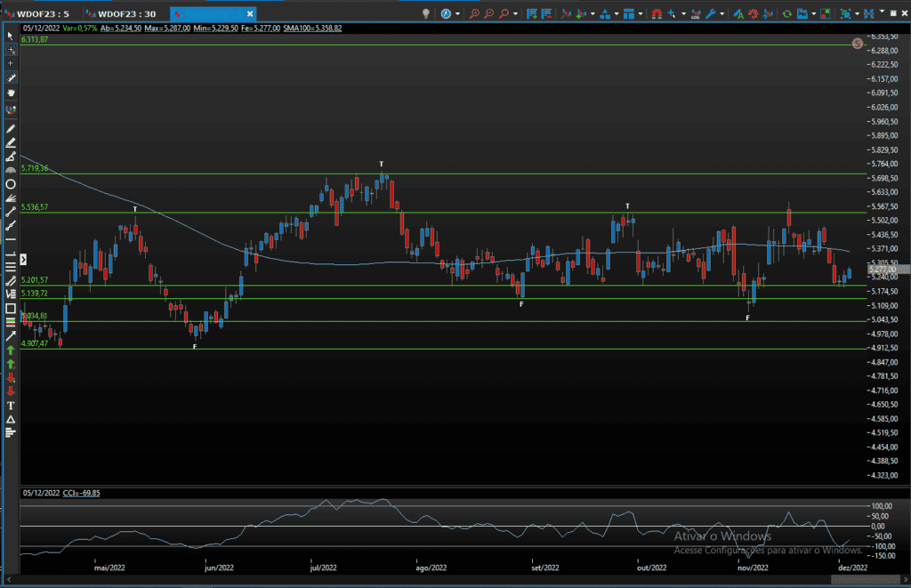The height and width of the screenshot is (588, 911).
Task: Choose the pencil drawing tool
Action: 11,129
